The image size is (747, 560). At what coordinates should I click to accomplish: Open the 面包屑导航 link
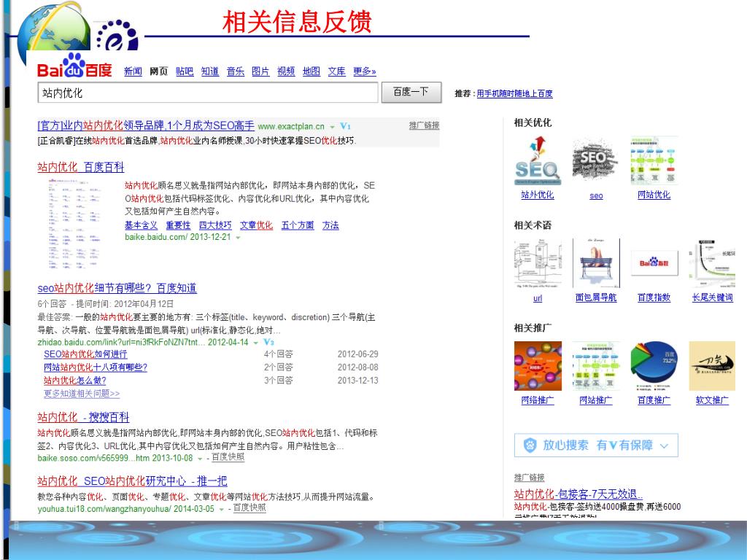pyautogui.click(x=596, y=297)
